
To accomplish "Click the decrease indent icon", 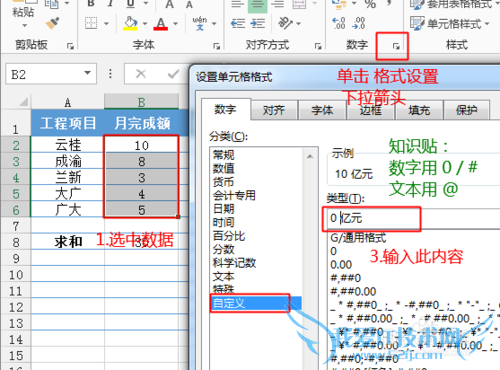I will pos(238,23).
